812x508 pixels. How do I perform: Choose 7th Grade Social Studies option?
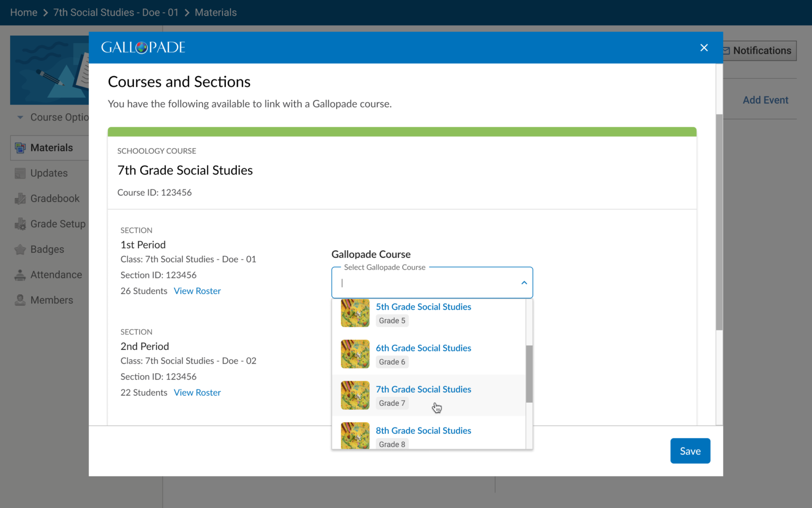(429, 395)
